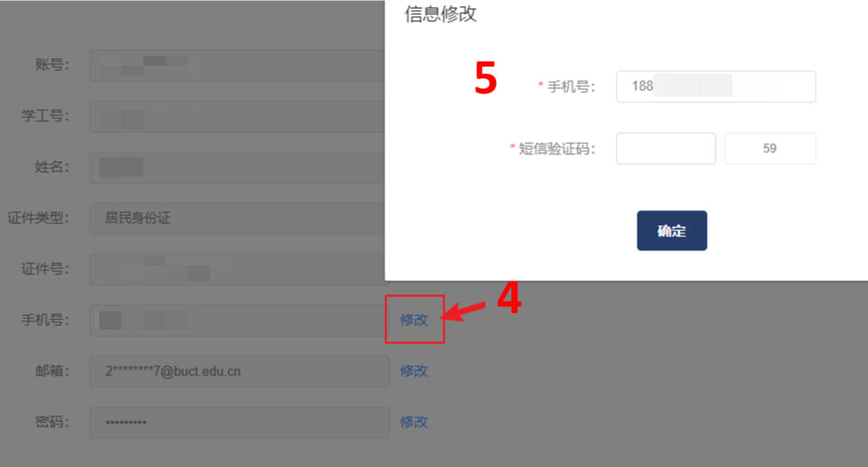Click the 证件号 ID number field
The image size is (868, 467).
[237, 270]
